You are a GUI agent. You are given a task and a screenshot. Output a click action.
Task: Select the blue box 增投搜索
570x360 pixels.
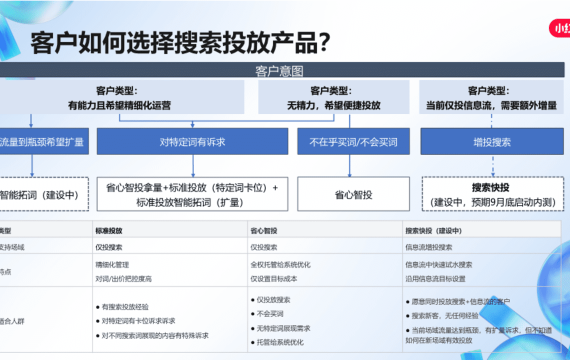tap(492, 141)
